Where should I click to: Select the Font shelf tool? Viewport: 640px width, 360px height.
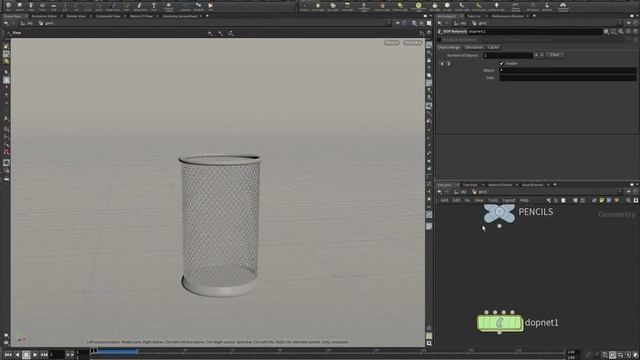[x=154, y=6]
